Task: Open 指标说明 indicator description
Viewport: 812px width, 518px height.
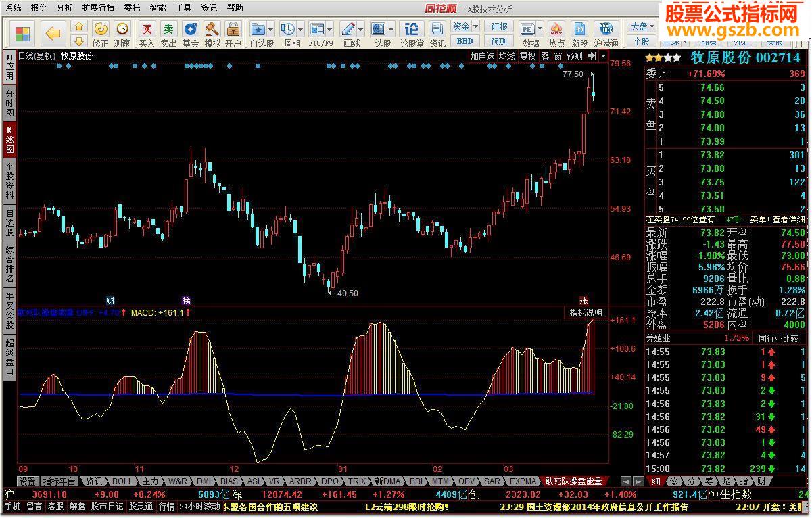Action: (x=586, y=313)
